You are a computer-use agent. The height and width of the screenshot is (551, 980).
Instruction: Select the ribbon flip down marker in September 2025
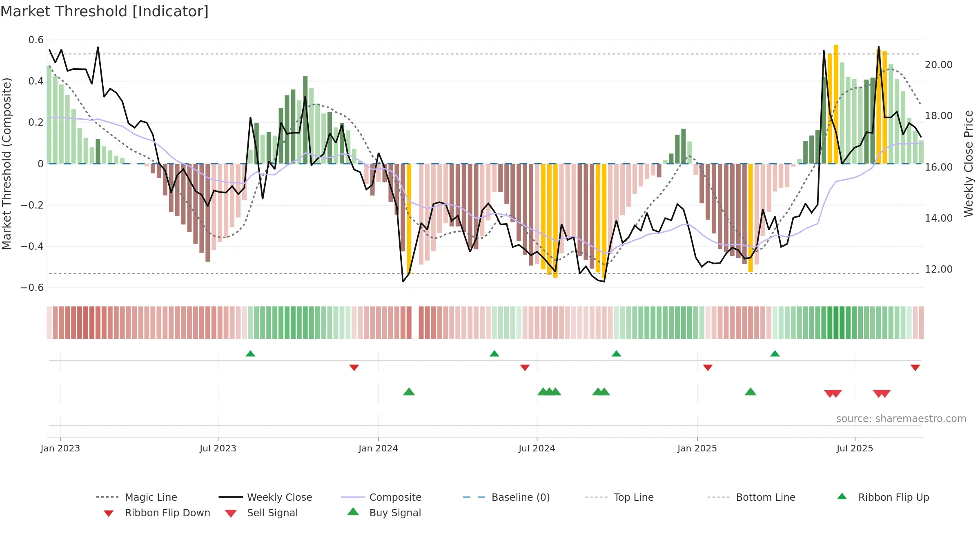[x=915, y=368]
